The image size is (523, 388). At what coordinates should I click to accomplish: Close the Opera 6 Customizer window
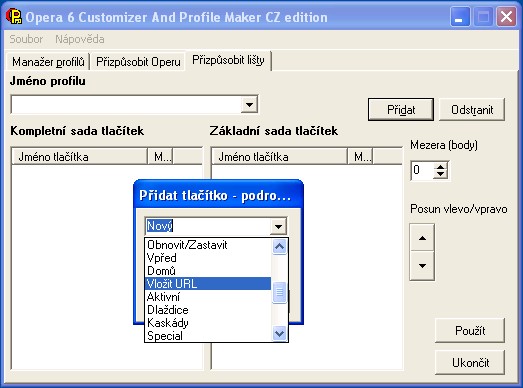pos(506,17)
